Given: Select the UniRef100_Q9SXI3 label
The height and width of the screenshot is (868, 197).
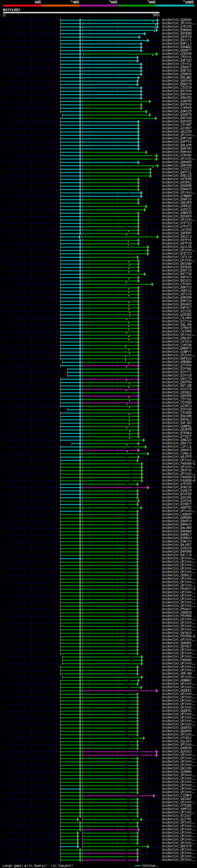Looking at the screenshot, I should pos(177,236).
